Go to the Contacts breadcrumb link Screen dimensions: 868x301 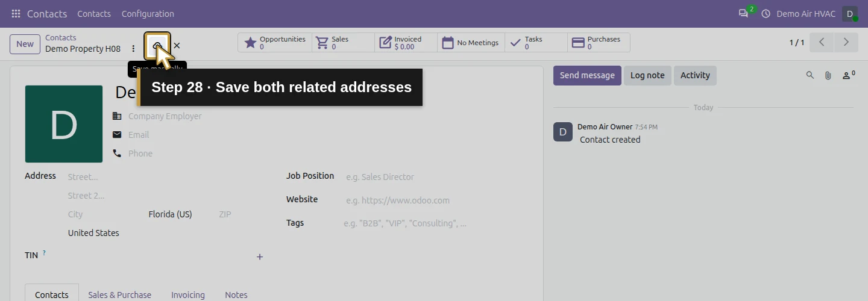61,38
